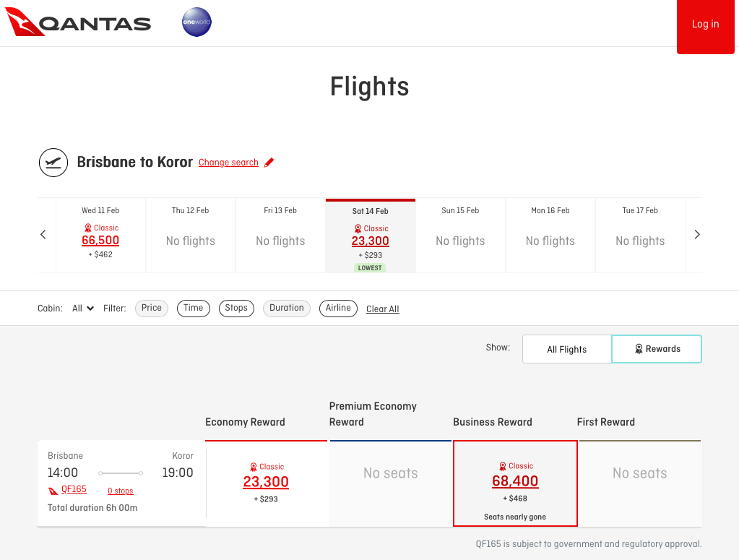Image resolution: width=739 pixels, height=560 pixels.
Task: Select the Fri 13 Feb date tab
Action: click(280, 235)
